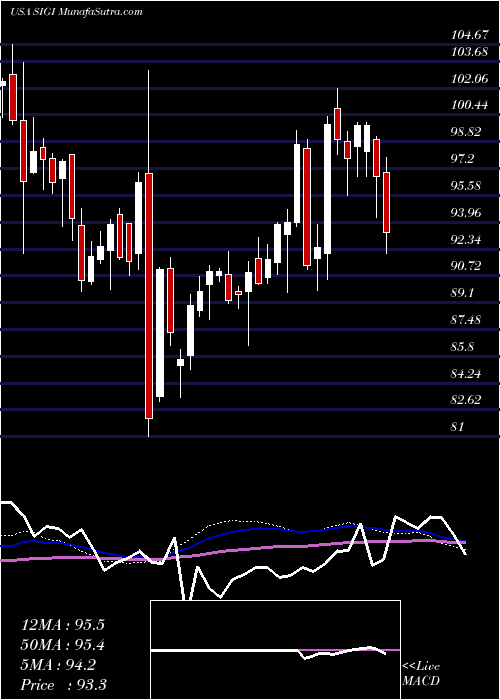Viewport: 500px width, 700px height.
Task: Select the 98.82 price axis label
Action: [x=467, y=132]
